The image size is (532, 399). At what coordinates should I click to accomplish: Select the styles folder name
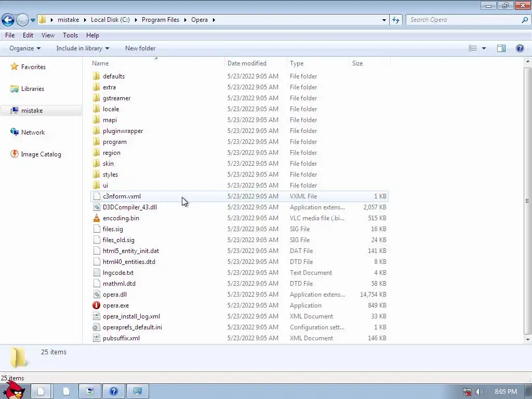(x=110, y=175)
